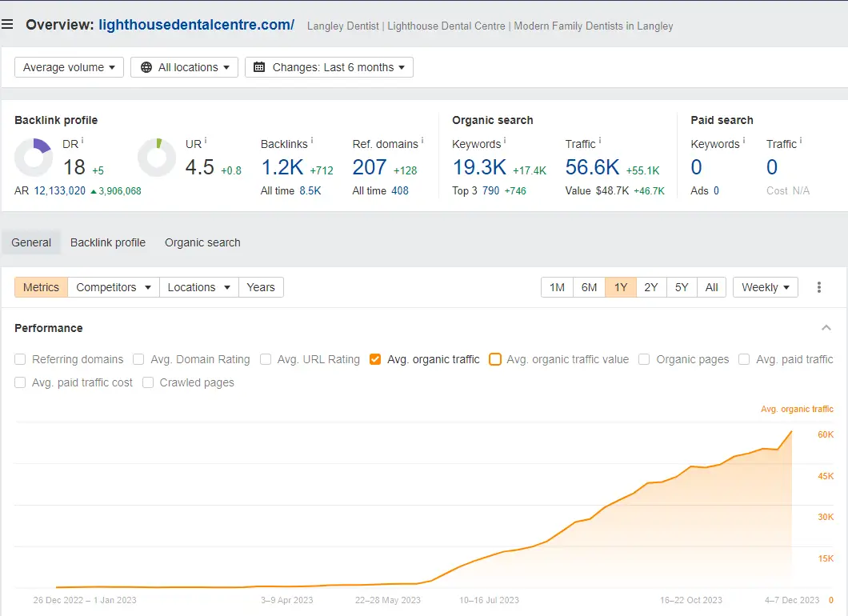Open the lighthousedentalcentre.com link
This screenshot has height=616, width=848.
pos(197,25)
